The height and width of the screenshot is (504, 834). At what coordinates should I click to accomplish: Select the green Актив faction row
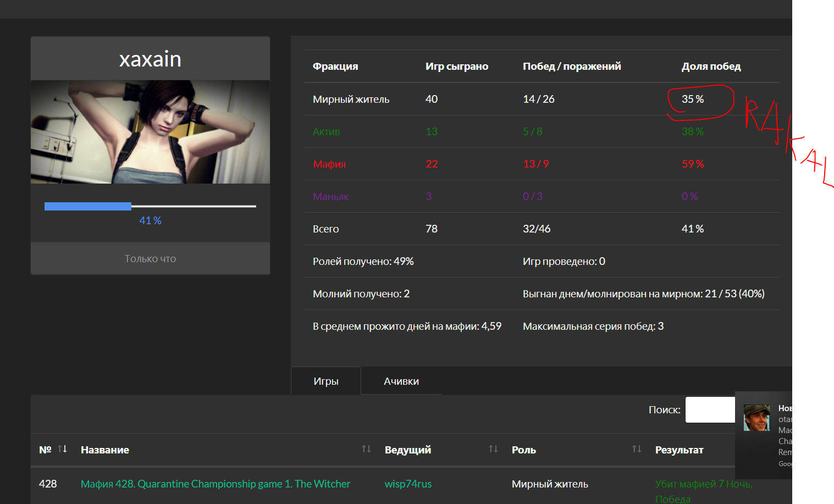pyautogui.click(x=326, y=131)
